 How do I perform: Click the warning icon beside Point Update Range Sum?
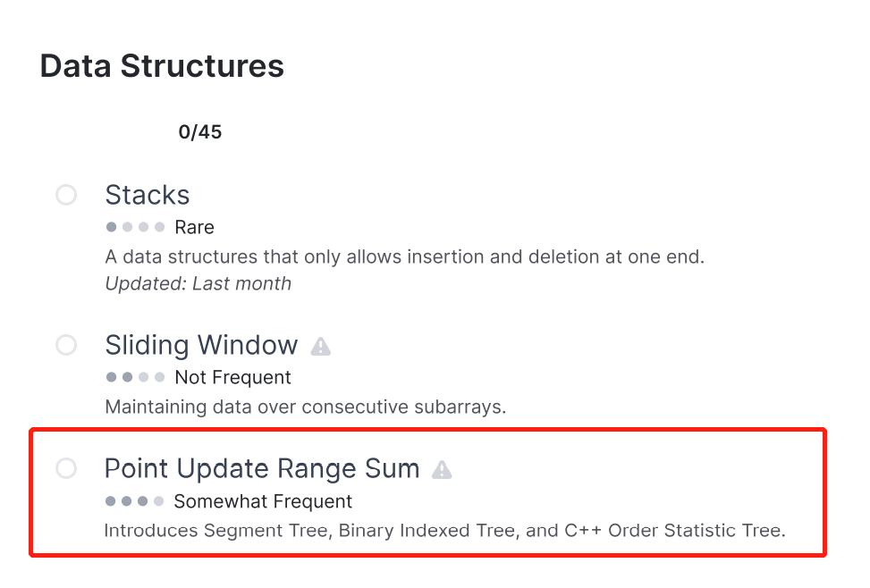[x=442, y=470]
